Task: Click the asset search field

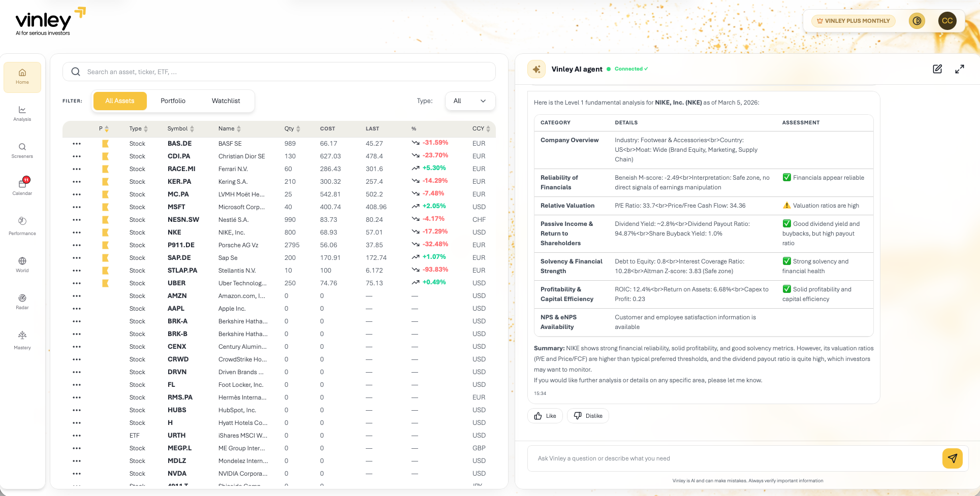Action: (x=279, y=72)
